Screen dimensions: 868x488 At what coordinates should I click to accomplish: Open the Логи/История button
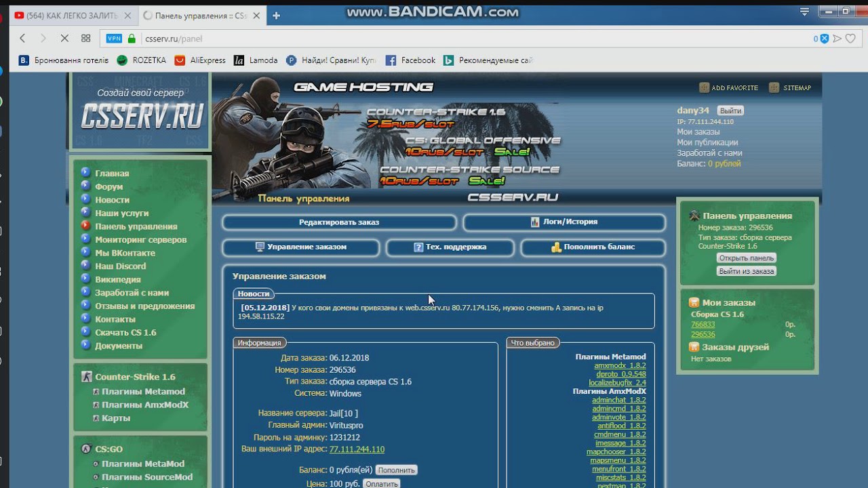point(564,222)
